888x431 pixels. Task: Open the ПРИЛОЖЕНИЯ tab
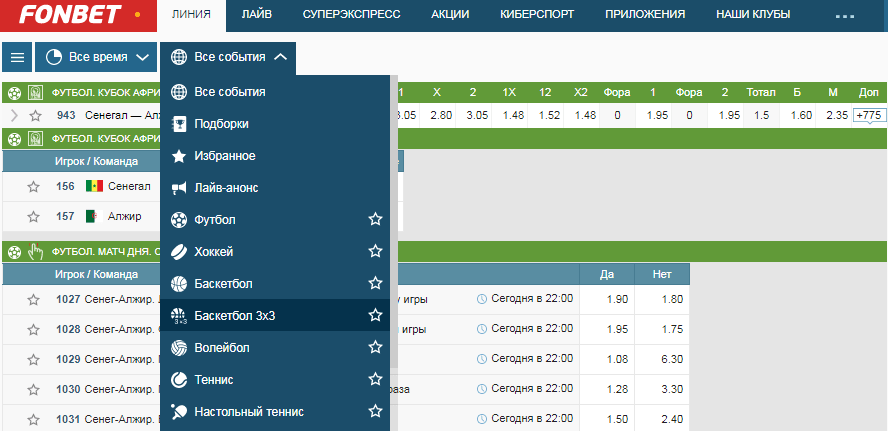645,15
